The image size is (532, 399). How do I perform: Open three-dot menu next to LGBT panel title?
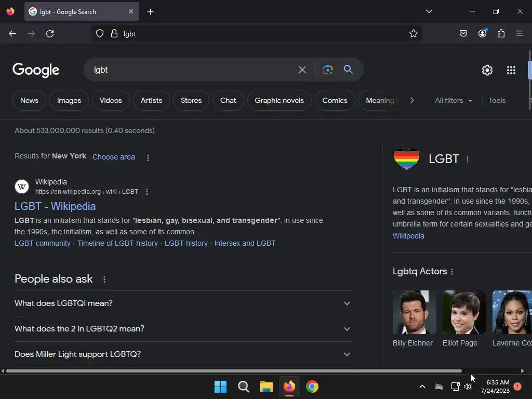pyautogui.click(x=468, y=159)
